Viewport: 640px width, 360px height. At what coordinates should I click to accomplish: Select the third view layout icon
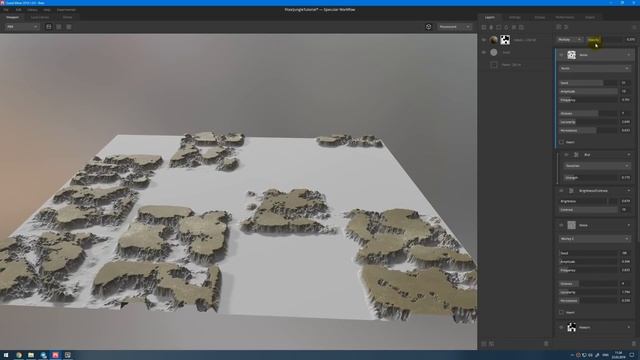click(x=69, y=27)
